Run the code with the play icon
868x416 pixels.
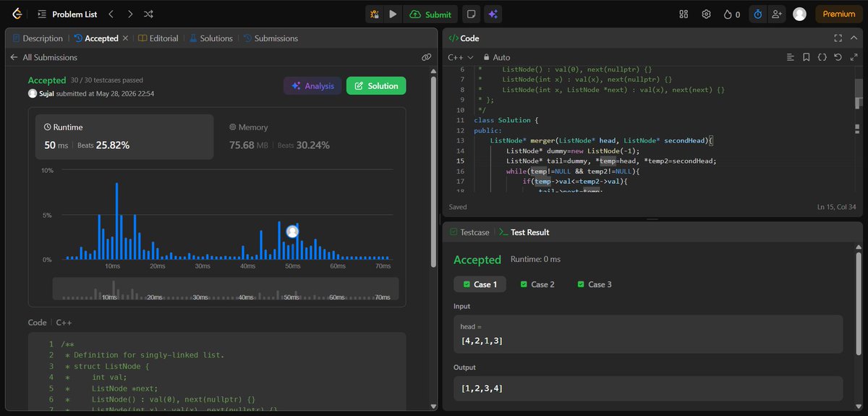tap(393, 14)
